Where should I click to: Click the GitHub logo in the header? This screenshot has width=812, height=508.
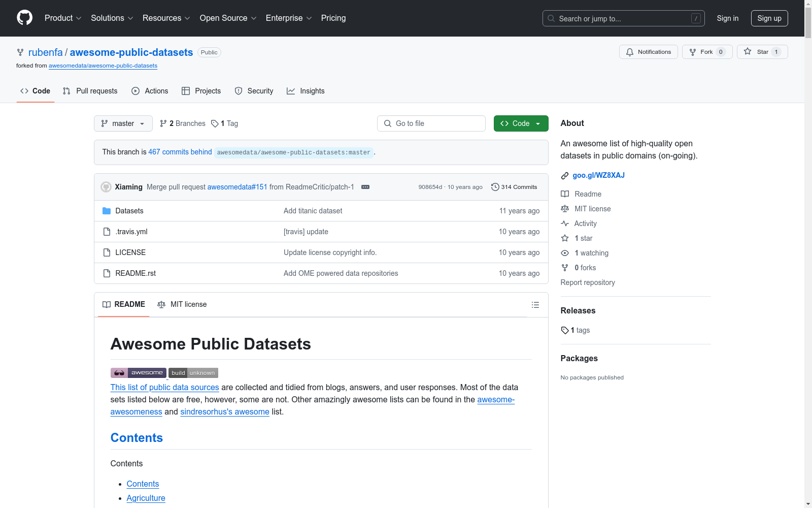[24, 18]
